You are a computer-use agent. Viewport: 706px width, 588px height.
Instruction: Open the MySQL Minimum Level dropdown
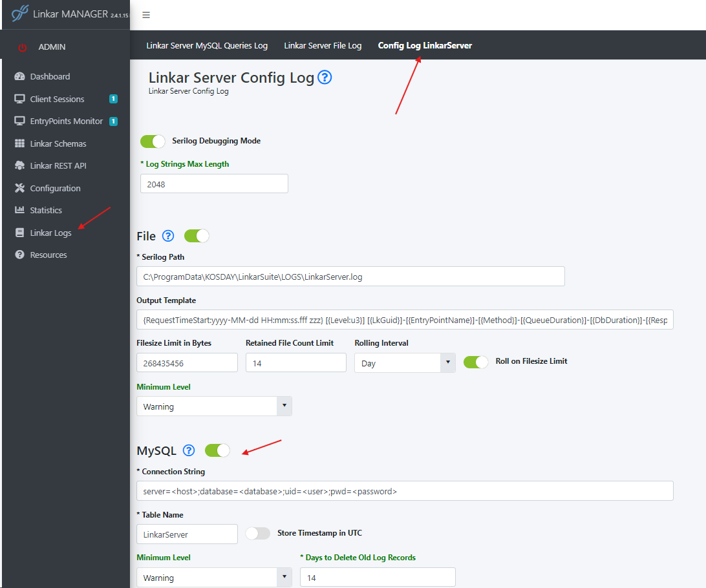tap(214, 578)
